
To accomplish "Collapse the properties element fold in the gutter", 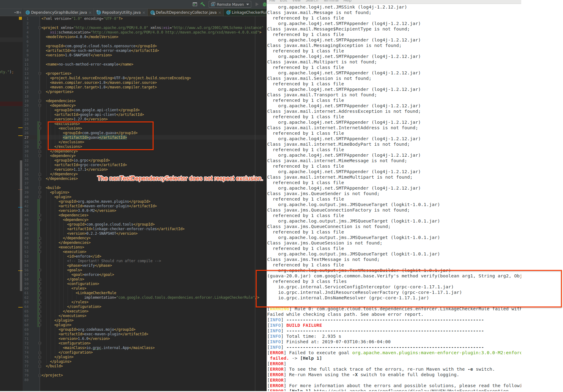I will point(40,73).
